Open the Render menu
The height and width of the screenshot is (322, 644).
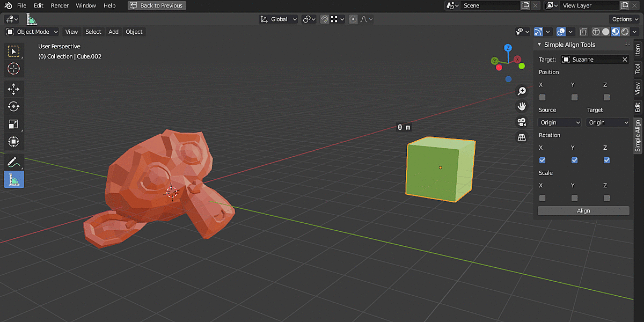coord(60,5)
